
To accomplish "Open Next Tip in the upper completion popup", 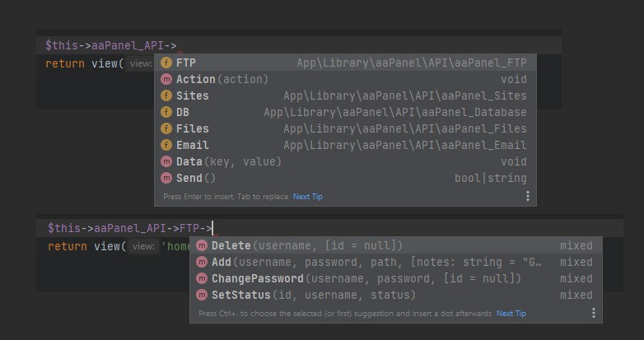I will (308, 197).
